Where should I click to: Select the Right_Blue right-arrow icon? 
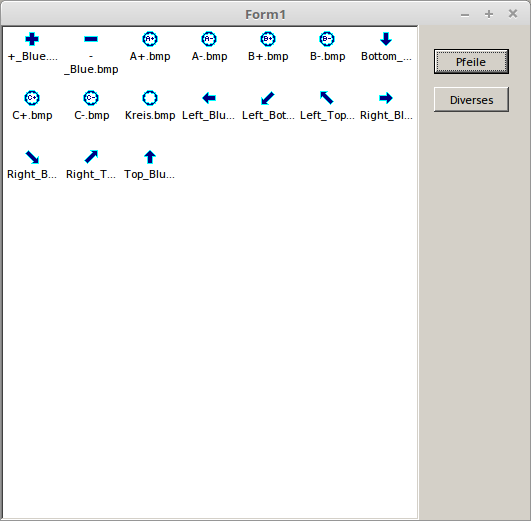[x=386, y=98]
